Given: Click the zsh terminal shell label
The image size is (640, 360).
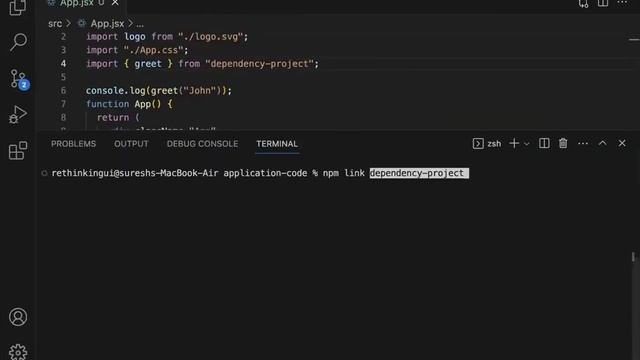Looking at the screenshot, I should (x=487, y=144).
